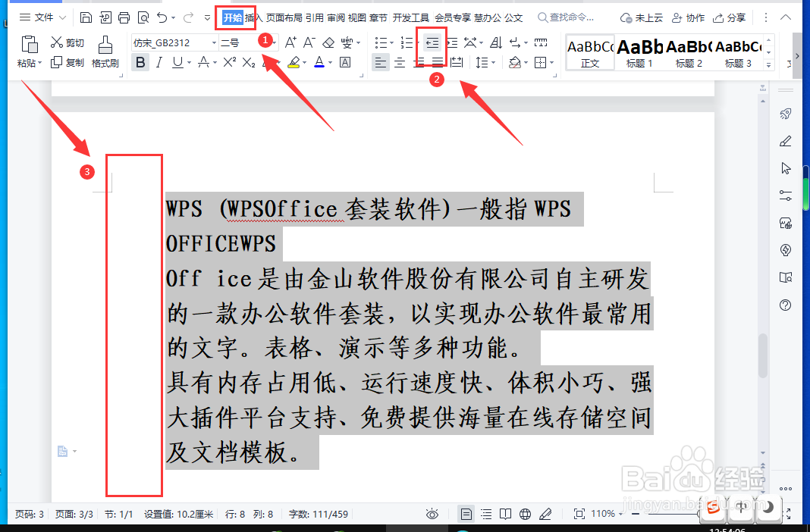Open the 引用 tab

coord(315,18)
